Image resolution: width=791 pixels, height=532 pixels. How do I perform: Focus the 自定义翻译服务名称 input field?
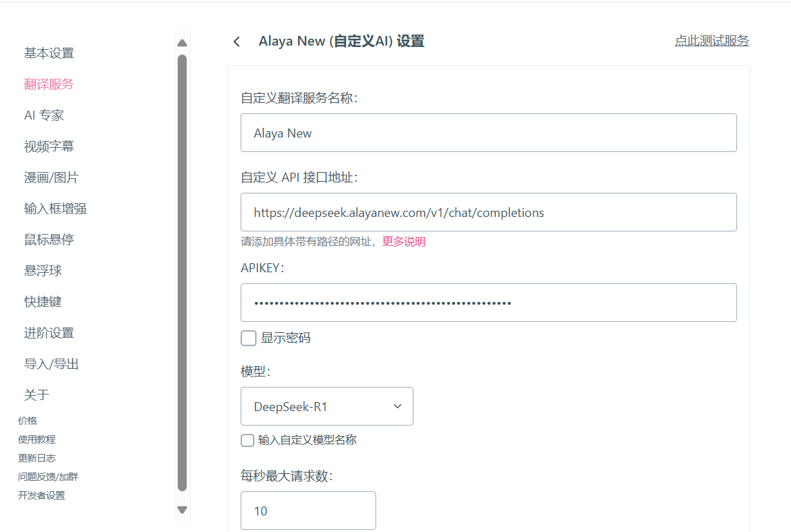coord(488,133)
